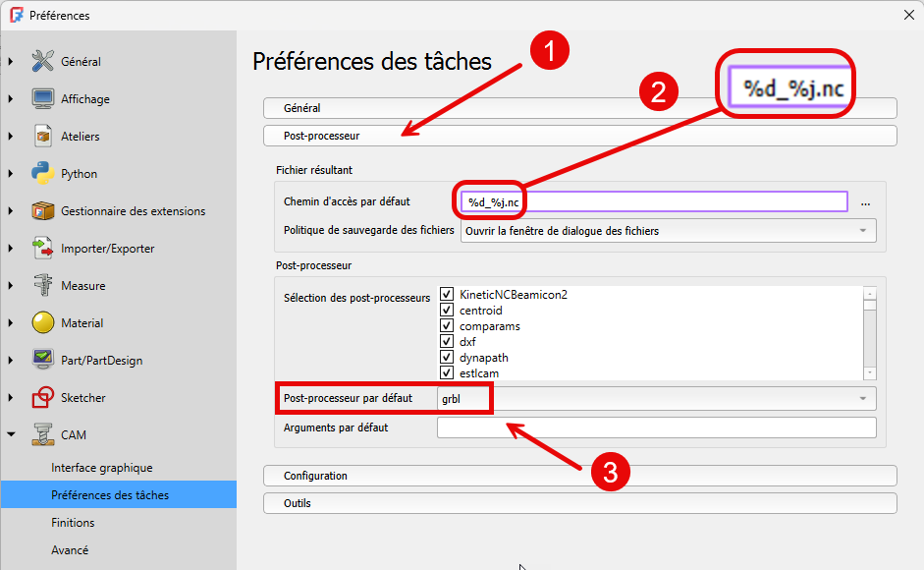
Task: Open Politique de sauvegarde des fichiers dropdown
Action: (x=668, y=231)
